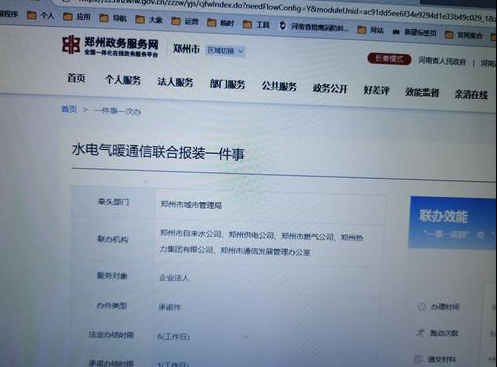This screenshot has height=367, width=497.
Task: Select the 企业法人 service target value
Action: [x=174, y=277]
